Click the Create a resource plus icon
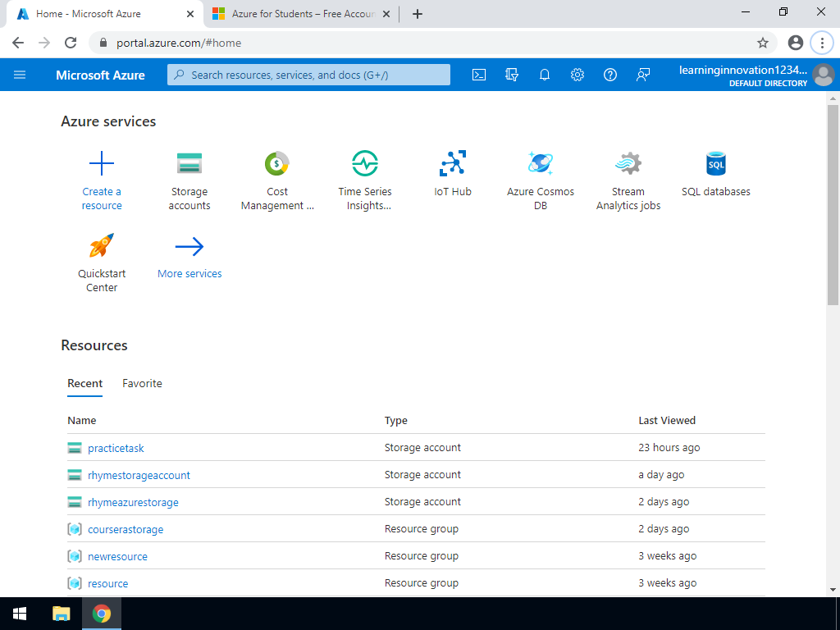 [x=102, y=164]
